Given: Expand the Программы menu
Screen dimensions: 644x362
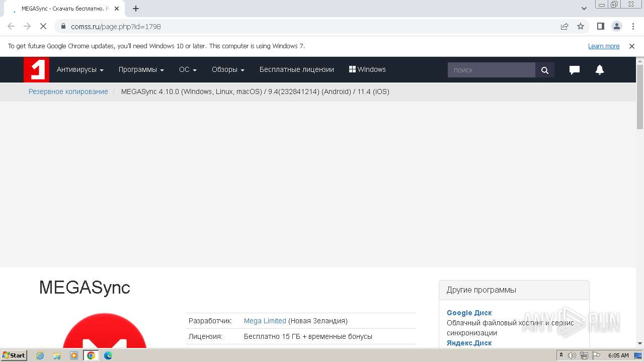Looking at the screenshot, I should click(x=141, y=70).
